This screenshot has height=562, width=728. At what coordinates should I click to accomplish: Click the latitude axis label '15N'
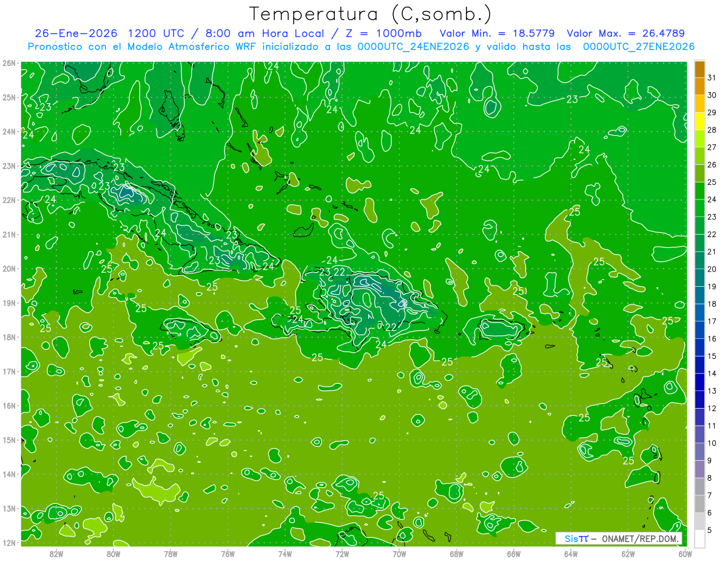pos(8,440)
